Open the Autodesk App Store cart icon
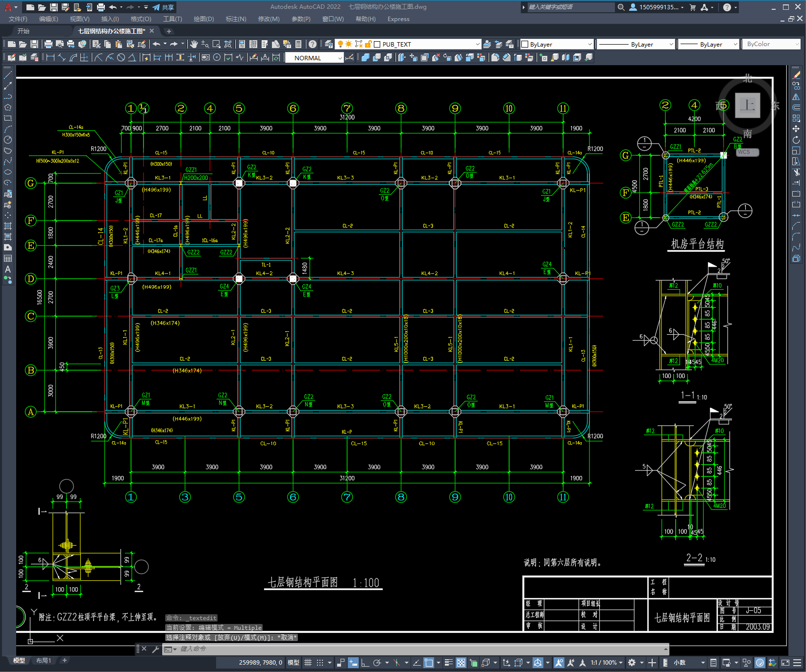 pyautogui.click(x=693, y=7)
